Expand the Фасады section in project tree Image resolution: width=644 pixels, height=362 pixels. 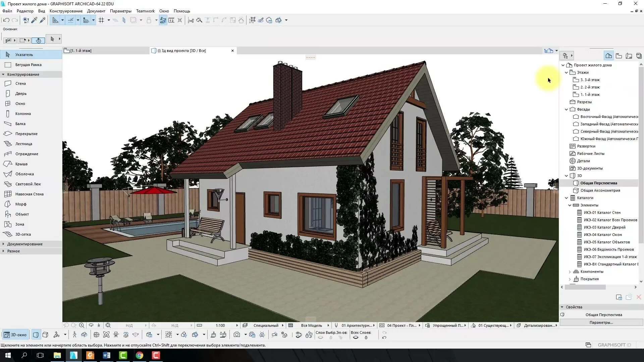tap(566, 109)
